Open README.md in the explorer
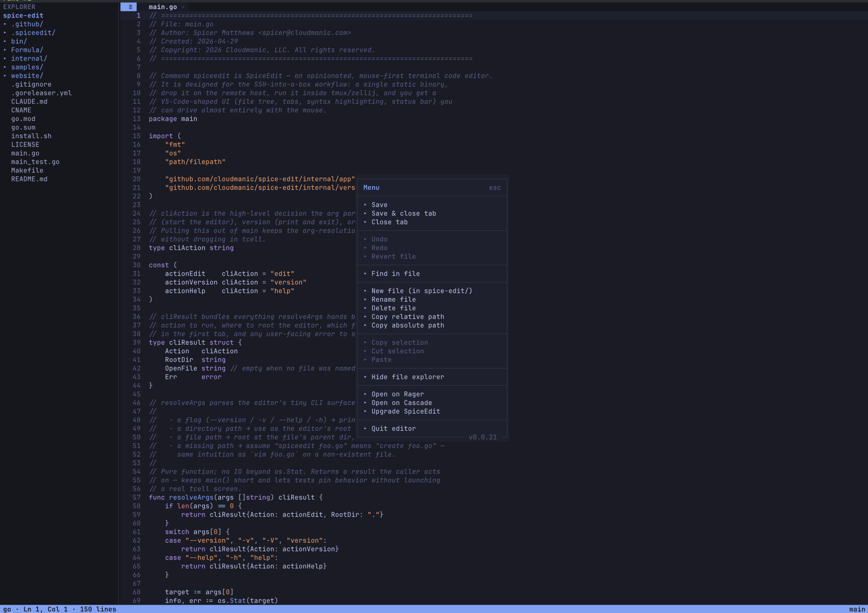The width and height of the screenshot is (868, 613). click(30, 179)
